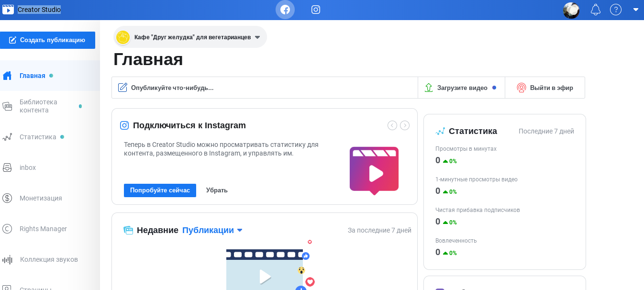Click the Creator Studio clapperboard logo
Viewport: 644px width, 290px height.
coord(8,10)
